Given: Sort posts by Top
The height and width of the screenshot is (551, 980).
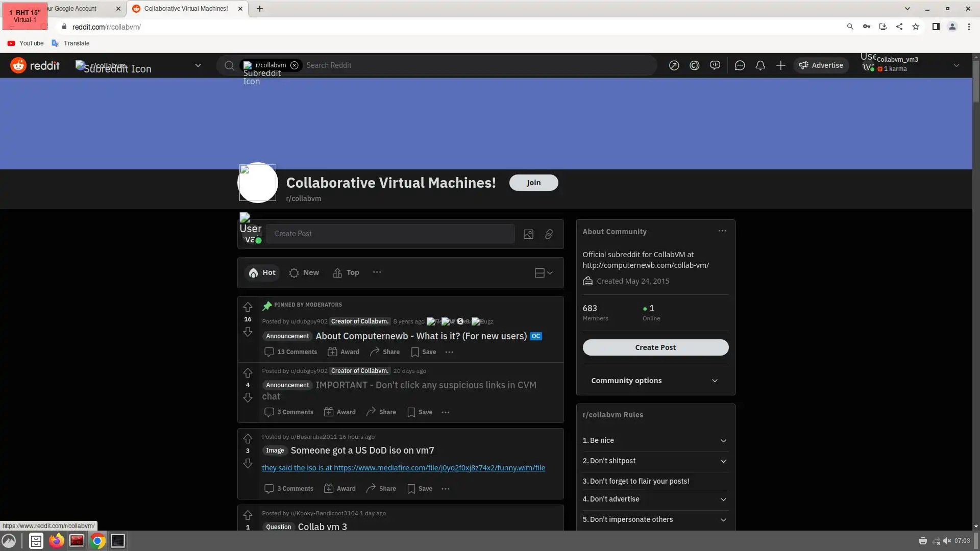Looking at the screenshot, I should (346, 273).
